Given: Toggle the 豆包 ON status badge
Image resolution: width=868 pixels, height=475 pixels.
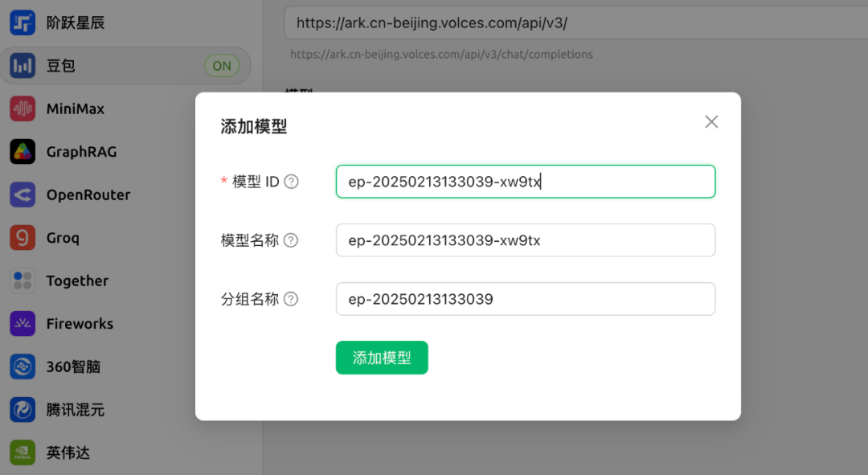Looking at the screenshot, I should tap(222, 66).
